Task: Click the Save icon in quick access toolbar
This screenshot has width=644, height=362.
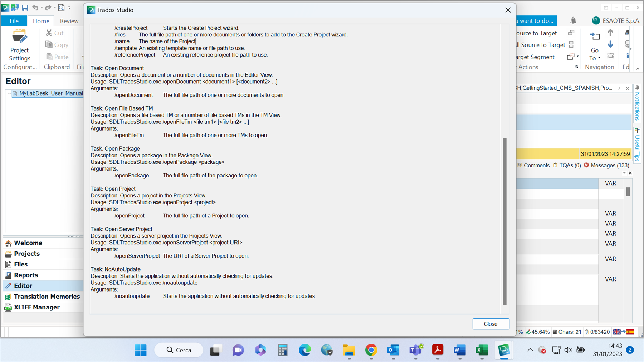Action: (x=25, y=8)
